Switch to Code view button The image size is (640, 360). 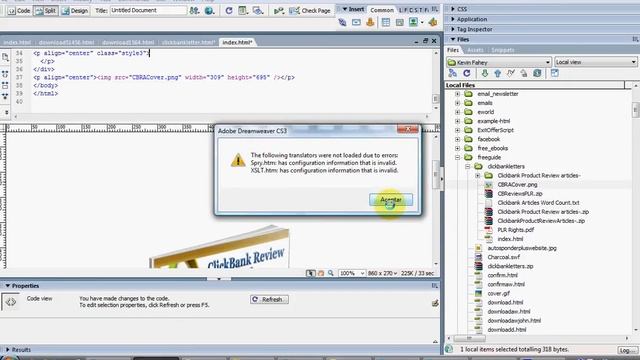pos(19,11)
